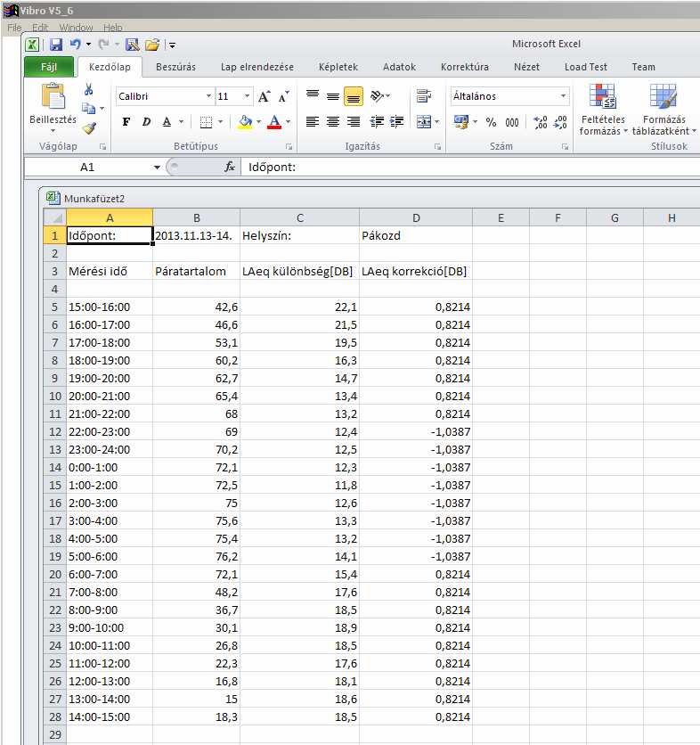700x745 pixels.
Task: Click the decrease decimal places icon
Action: pyautogui.click(x=560, y=122)
